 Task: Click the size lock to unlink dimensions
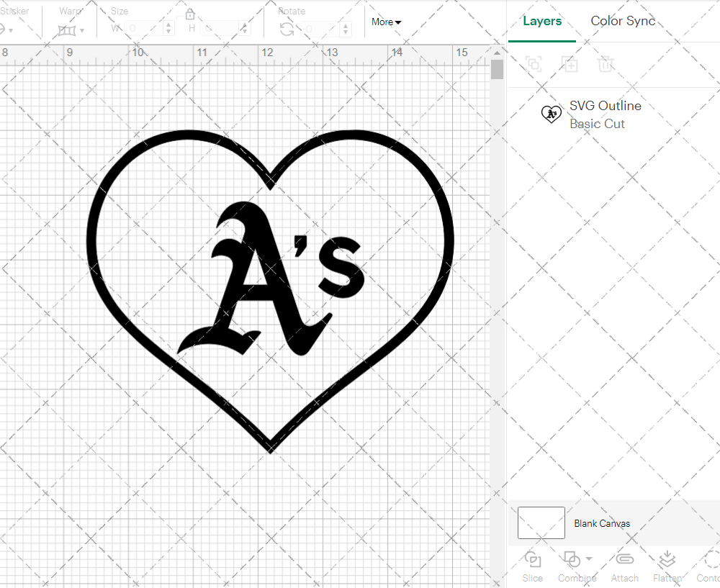(x=189, y=13)
